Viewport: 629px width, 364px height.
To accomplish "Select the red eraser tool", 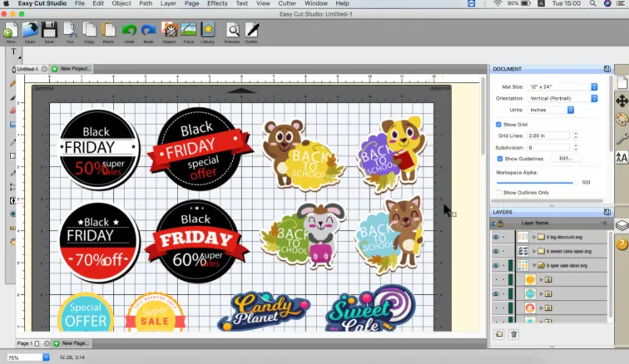I will tap(12, 111).
